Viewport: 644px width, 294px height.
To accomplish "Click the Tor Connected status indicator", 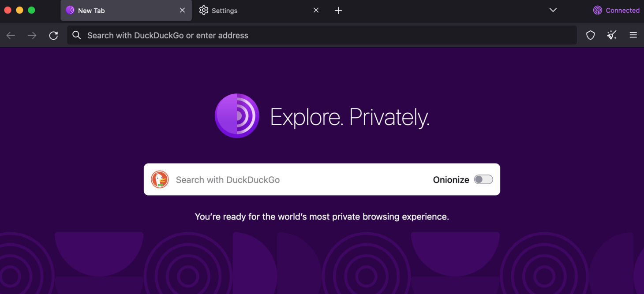I will coord(616,11).
